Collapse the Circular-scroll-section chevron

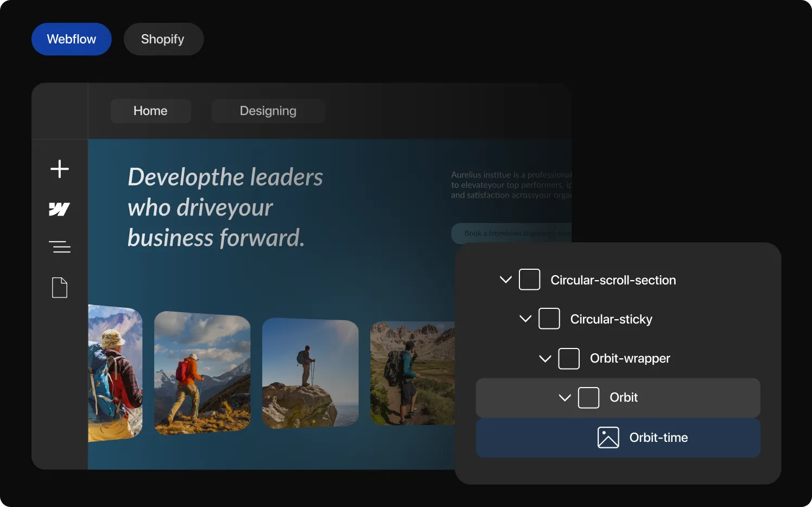[505, 280]
